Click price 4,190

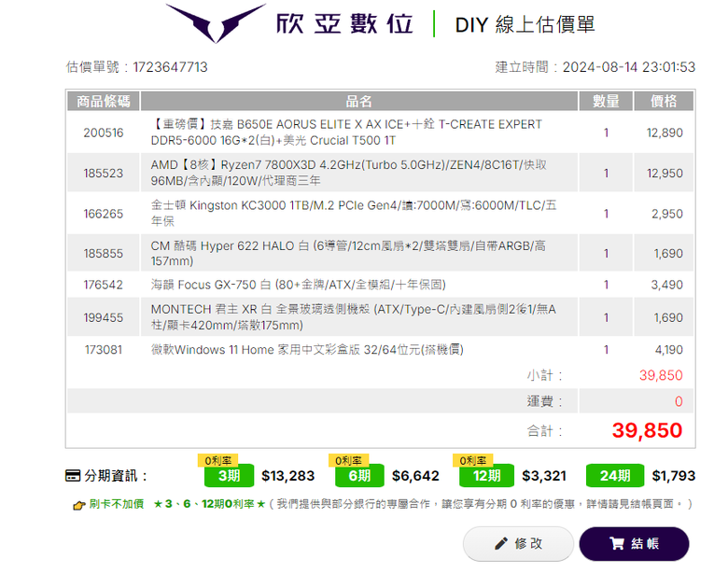pyautogui.click(x=668, y=350)
